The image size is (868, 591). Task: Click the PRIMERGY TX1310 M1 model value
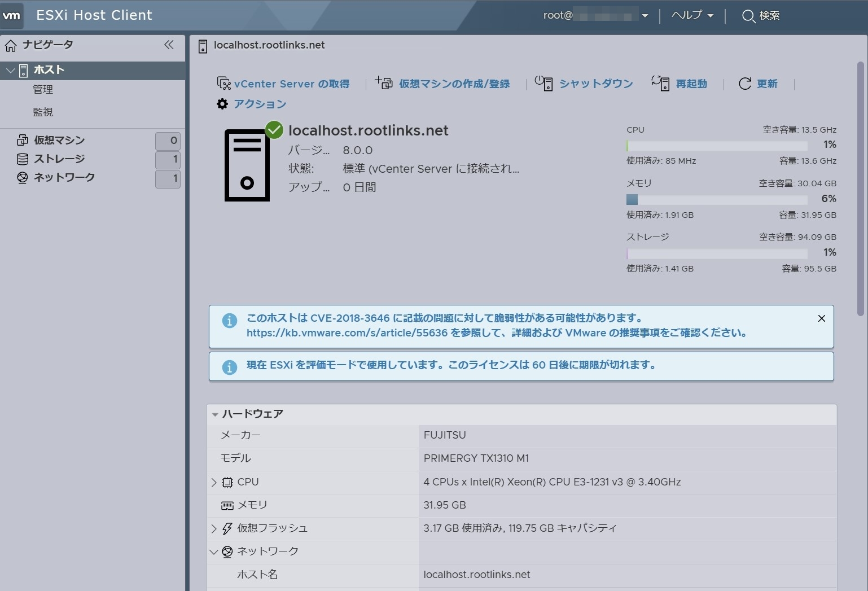(x=476, y=458)
